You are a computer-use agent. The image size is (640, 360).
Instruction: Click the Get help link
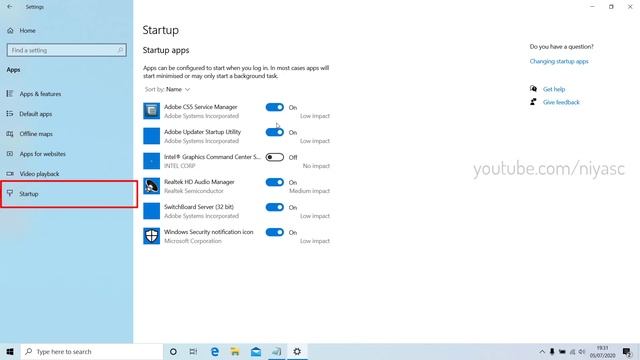point(554,89)
